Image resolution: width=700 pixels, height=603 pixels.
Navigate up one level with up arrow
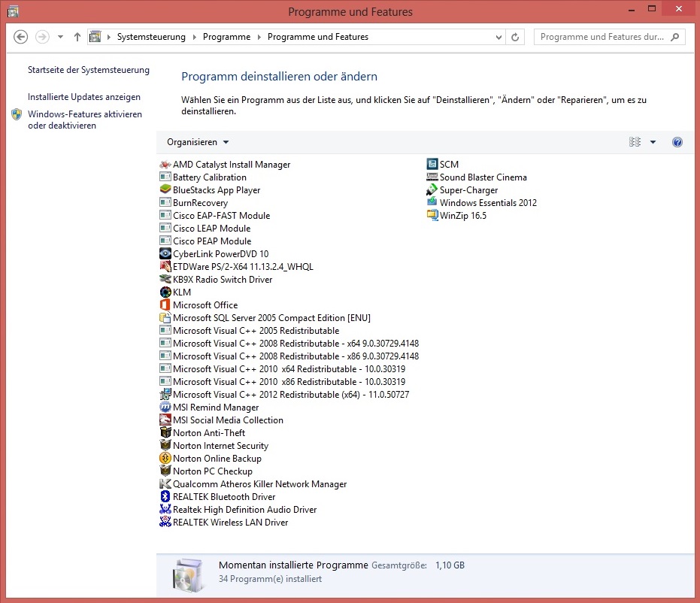tap(77, 37)
